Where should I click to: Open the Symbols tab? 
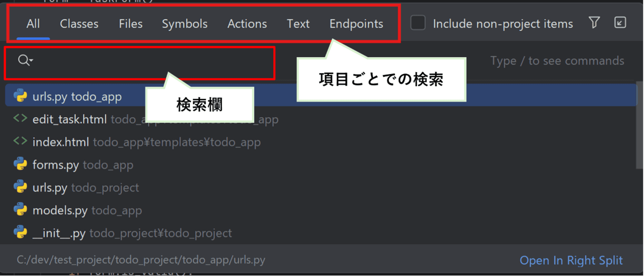[x=185, y=24]
